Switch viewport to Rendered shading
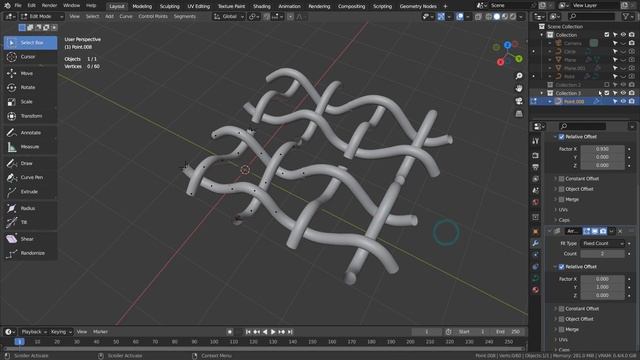The image size is (640, 360). pos(513,17)
